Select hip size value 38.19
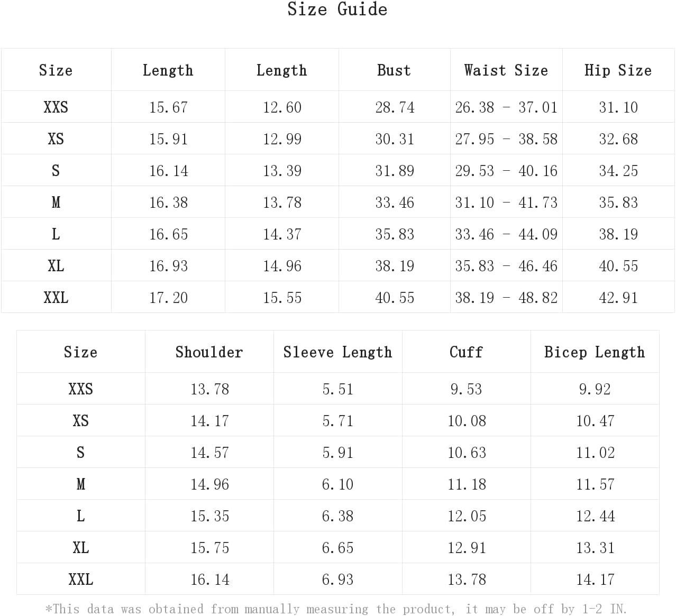This screenshot has height=616, width=676. point(618,234)
